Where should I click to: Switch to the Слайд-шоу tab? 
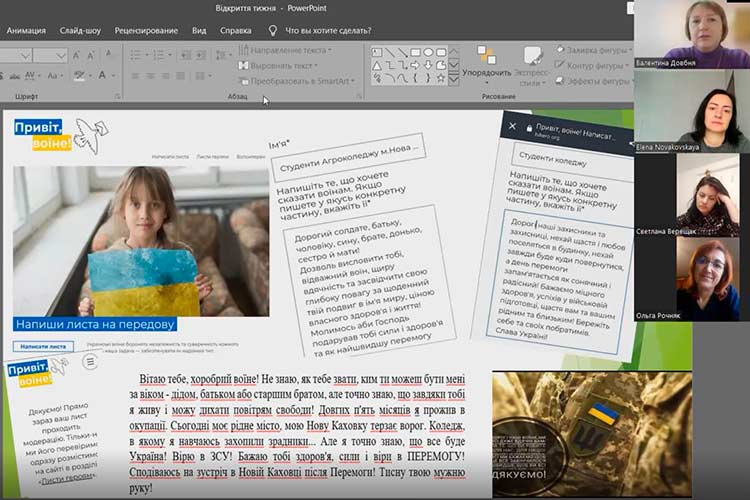click(x=81, y=30)
